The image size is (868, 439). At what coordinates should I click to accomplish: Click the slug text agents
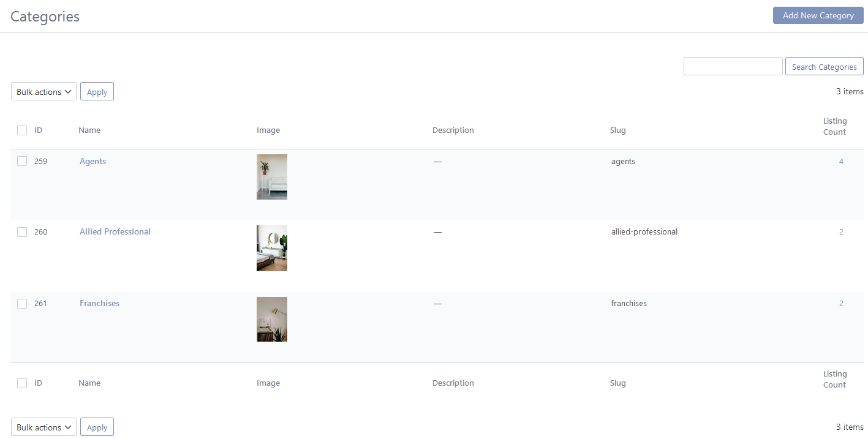[623, 162]
